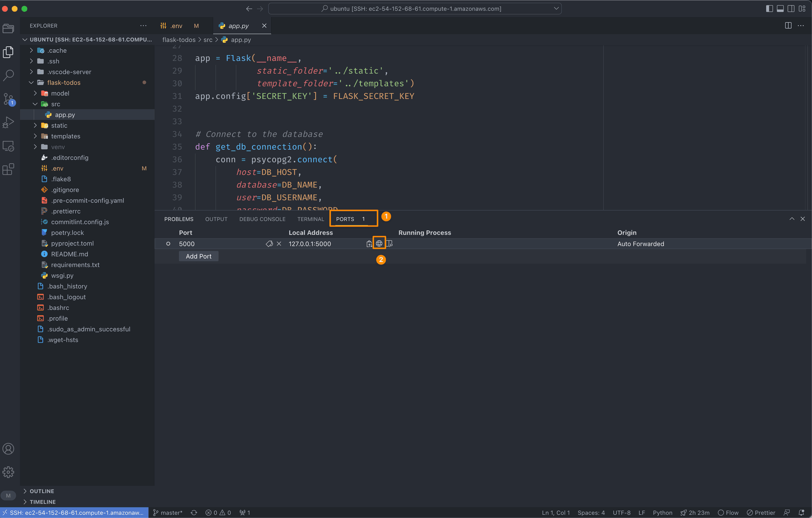Screen dimensions: 812x518
Task: Toggle the bottom panel layout button
Action: (780, 8)
